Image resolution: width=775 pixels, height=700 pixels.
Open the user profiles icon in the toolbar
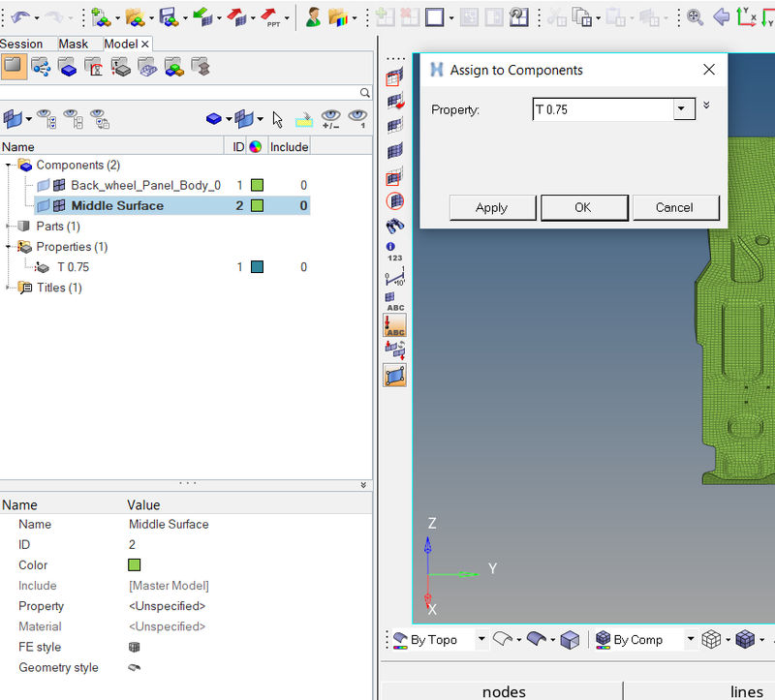click(312, 15)
